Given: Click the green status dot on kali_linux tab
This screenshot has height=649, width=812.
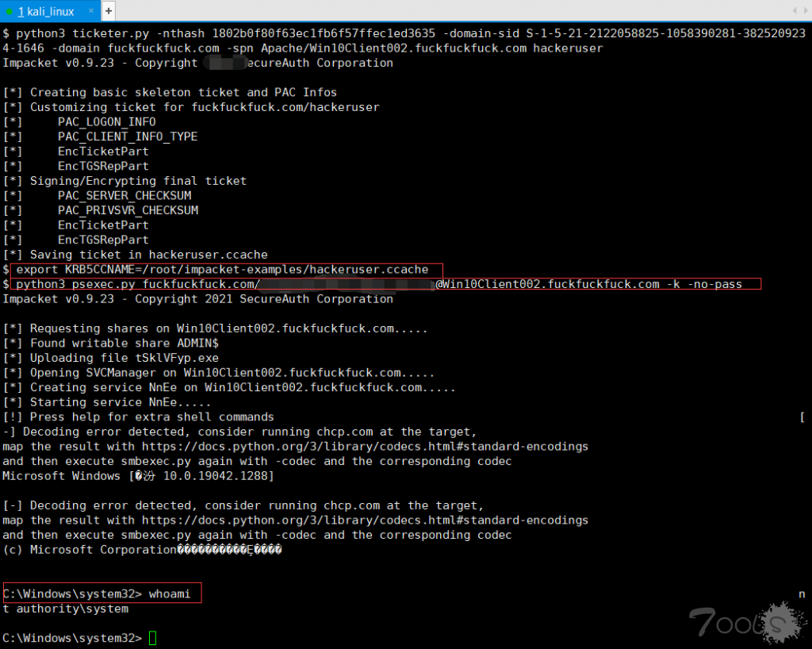Looking at the screenshot, I should point(10,11).
